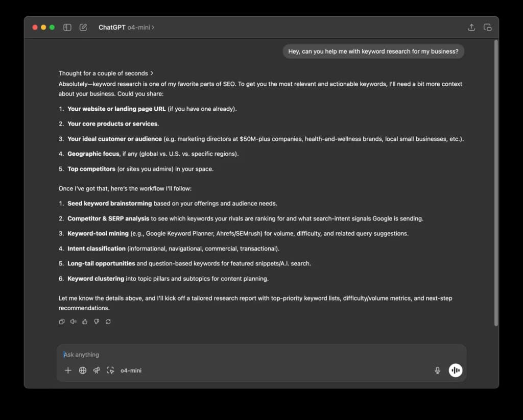
Task: Launch voice mode with the waveform button
Action: 455,370
